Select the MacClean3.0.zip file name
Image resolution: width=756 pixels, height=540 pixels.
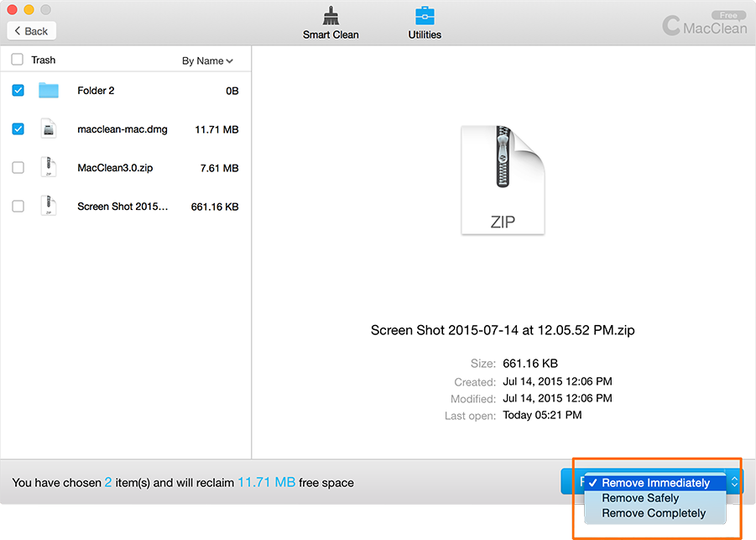[x=115, y=168]
